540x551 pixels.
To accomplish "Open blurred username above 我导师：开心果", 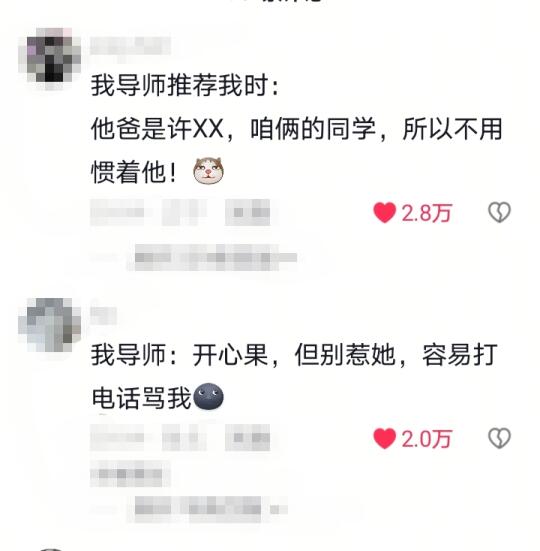I will pyautogui.click(x=103, y=316).
